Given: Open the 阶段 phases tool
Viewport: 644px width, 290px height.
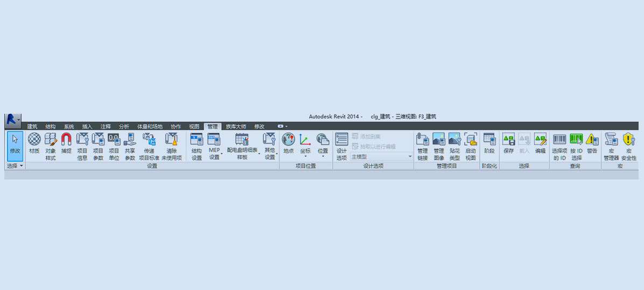Looking at the screenshot, I should [489, 143].
